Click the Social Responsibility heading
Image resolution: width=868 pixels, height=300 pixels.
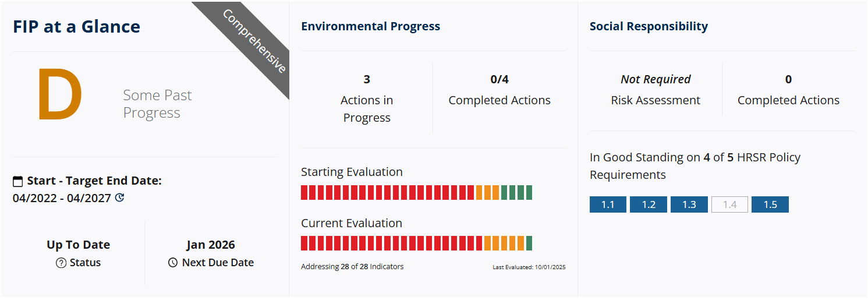[x=649, y=26]
